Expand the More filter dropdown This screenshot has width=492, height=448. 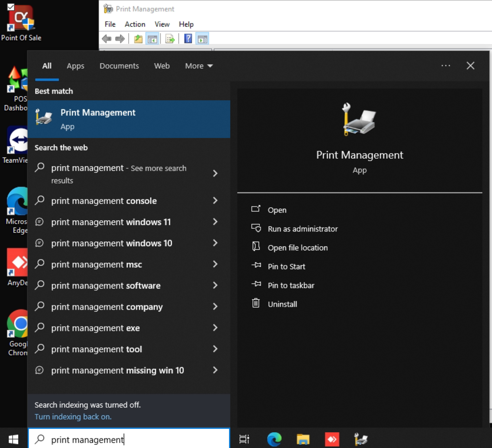(199, 66)
